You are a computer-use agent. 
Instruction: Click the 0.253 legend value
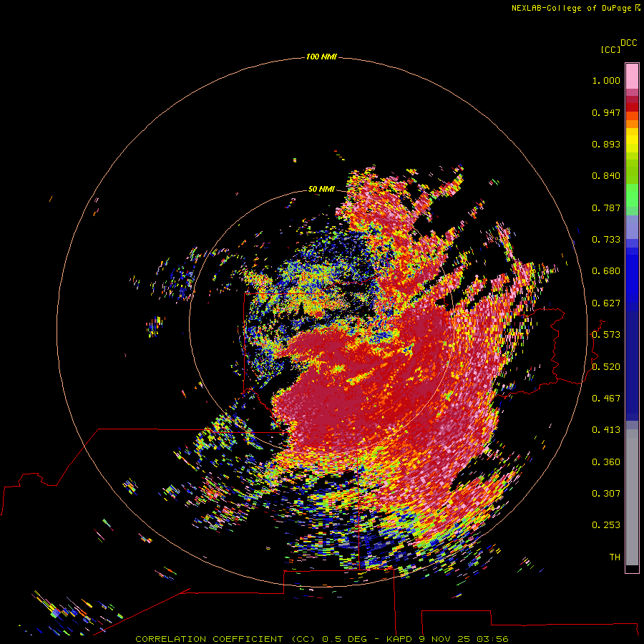pos(606,525)
